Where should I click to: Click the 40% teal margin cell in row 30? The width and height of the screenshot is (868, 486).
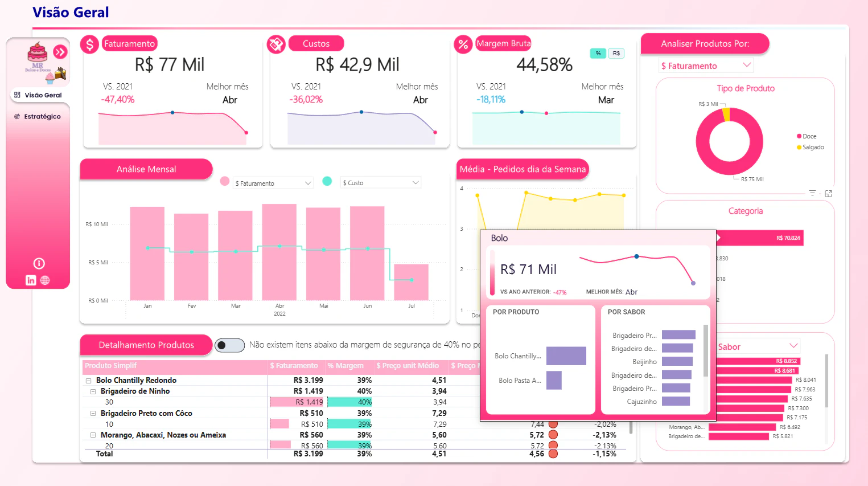(x=350, y=402)
